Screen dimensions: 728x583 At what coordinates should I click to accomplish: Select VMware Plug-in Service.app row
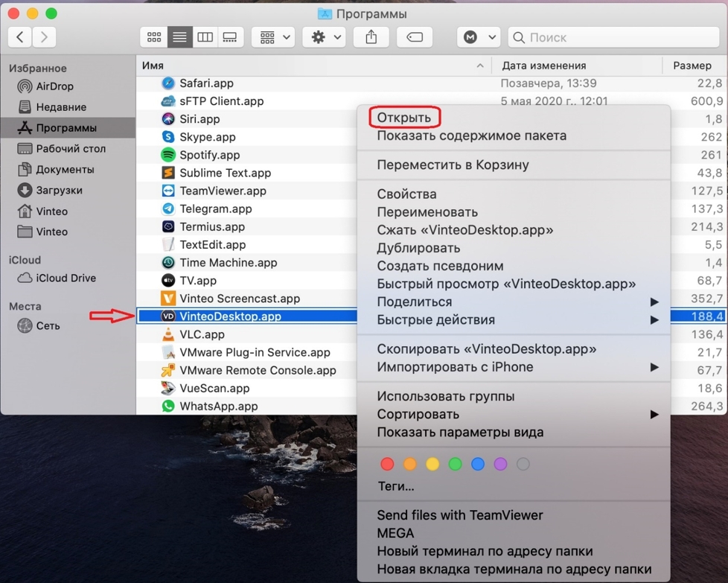point(246,353)
